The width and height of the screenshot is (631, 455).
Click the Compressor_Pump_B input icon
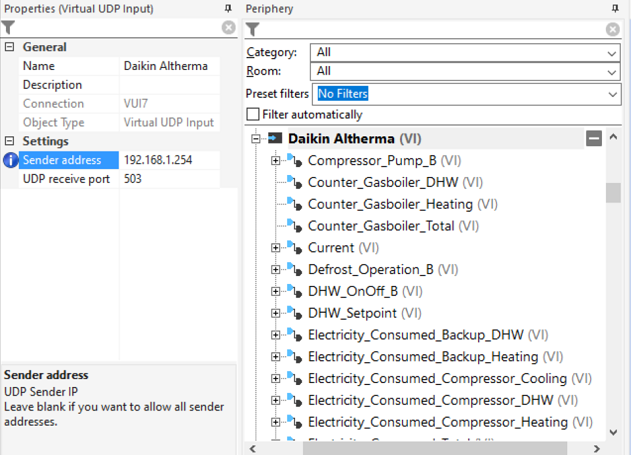point(295,160)
